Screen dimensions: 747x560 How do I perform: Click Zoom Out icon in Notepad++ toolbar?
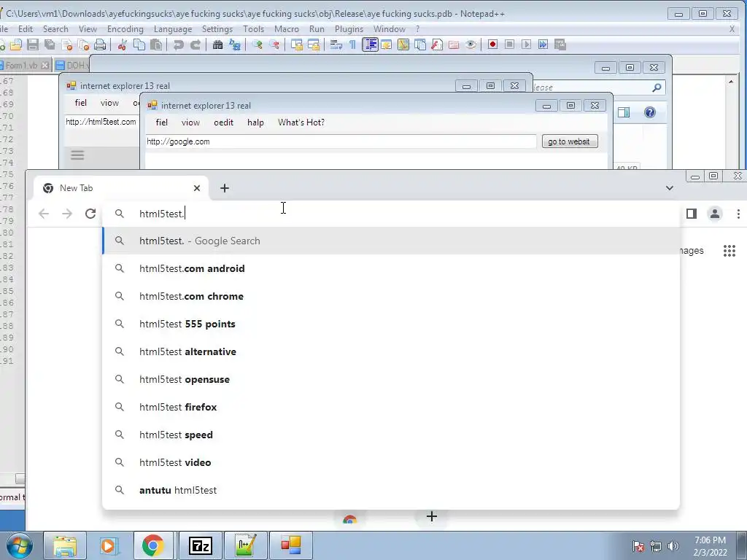[x=274, y=44]
